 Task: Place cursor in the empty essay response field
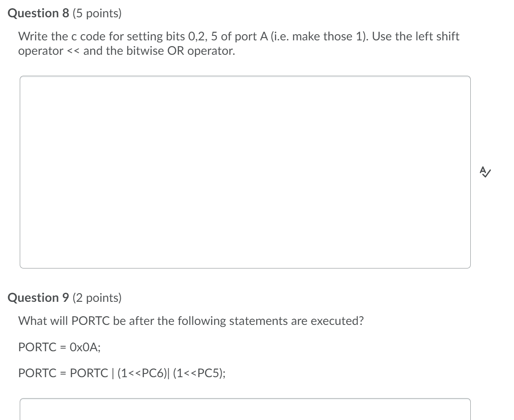coord(247,171)
